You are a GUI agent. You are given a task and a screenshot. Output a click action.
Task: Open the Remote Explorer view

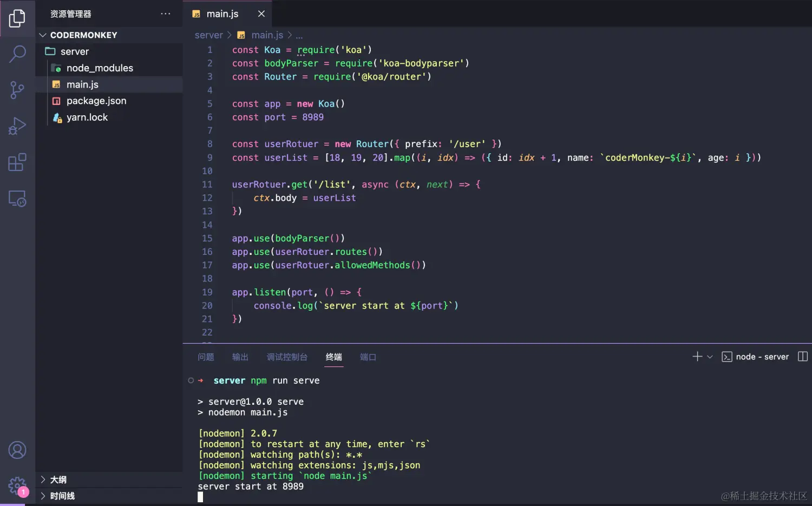point(17,199)
